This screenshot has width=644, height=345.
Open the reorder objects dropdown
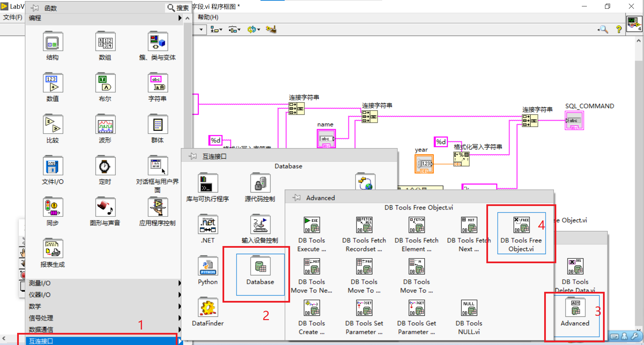pyautogui.click(x=254, y=30)
